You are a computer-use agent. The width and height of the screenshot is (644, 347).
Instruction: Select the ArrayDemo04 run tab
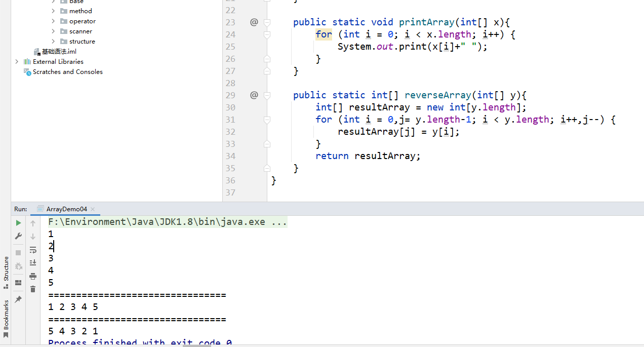pos(66,209)
